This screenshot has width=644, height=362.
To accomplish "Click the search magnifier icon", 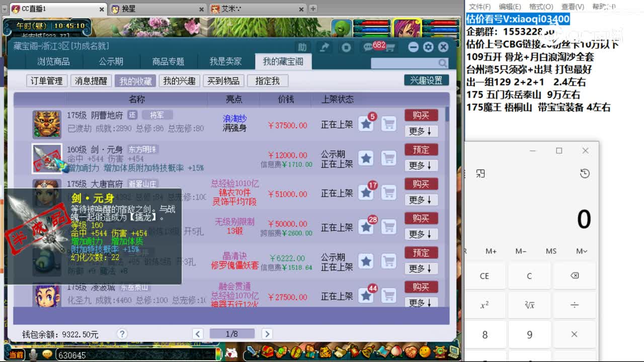I will (x=442, y=63).
